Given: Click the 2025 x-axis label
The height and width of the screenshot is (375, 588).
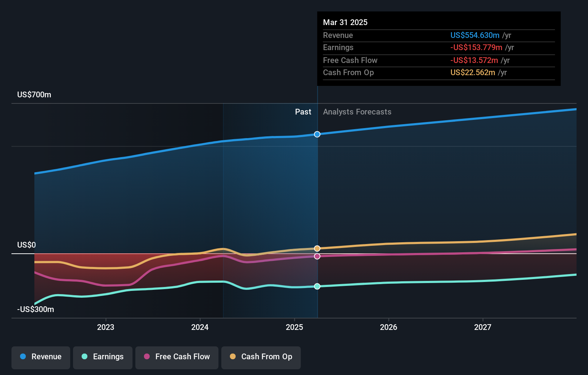Looking at the screenshot, I should pyautogui.click(x=294, y=327).
